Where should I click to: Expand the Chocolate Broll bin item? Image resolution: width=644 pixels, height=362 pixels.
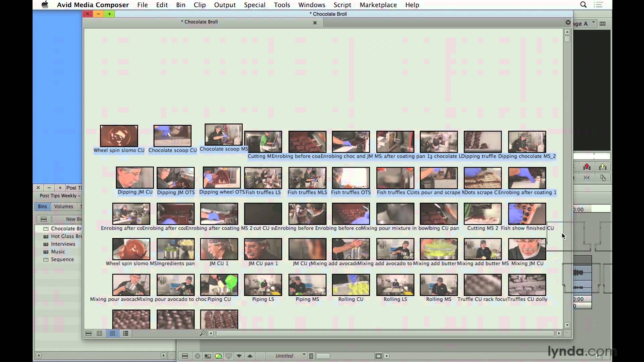[46, 228]
